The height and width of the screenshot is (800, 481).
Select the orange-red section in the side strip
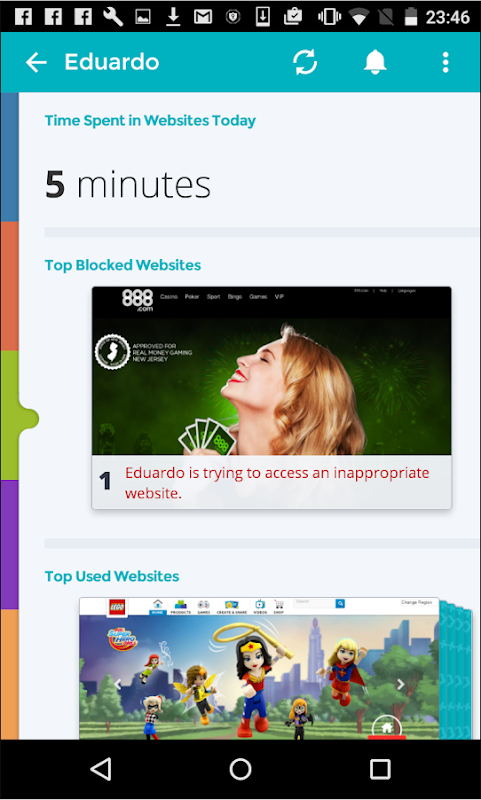9,286
